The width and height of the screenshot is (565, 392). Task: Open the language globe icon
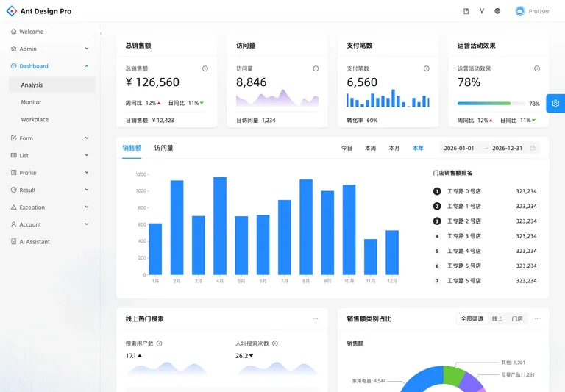pos(497,11)
